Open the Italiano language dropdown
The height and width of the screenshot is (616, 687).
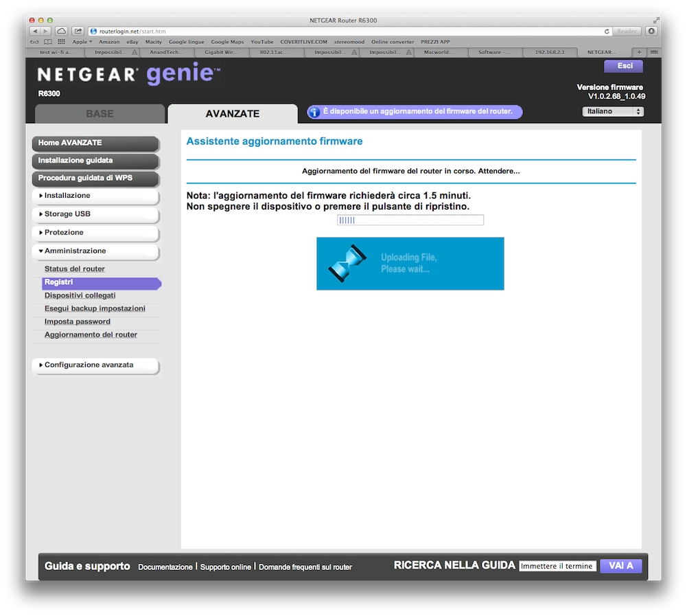(613, 111)
